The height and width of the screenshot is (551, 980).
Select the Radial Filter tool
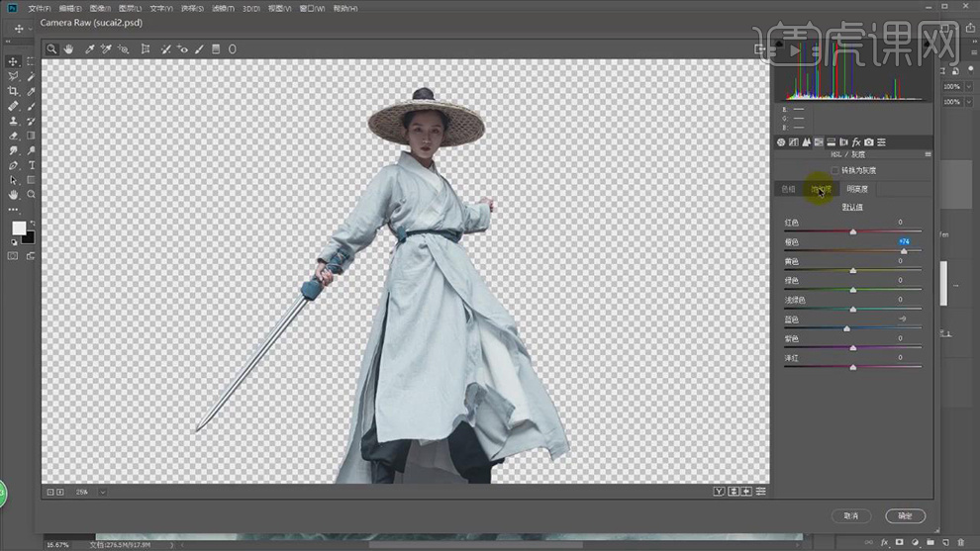pos(233,48)
